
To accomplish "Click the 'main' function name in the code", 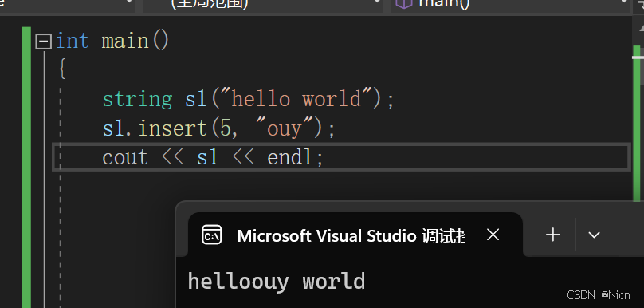I will (x=125, y=41).
